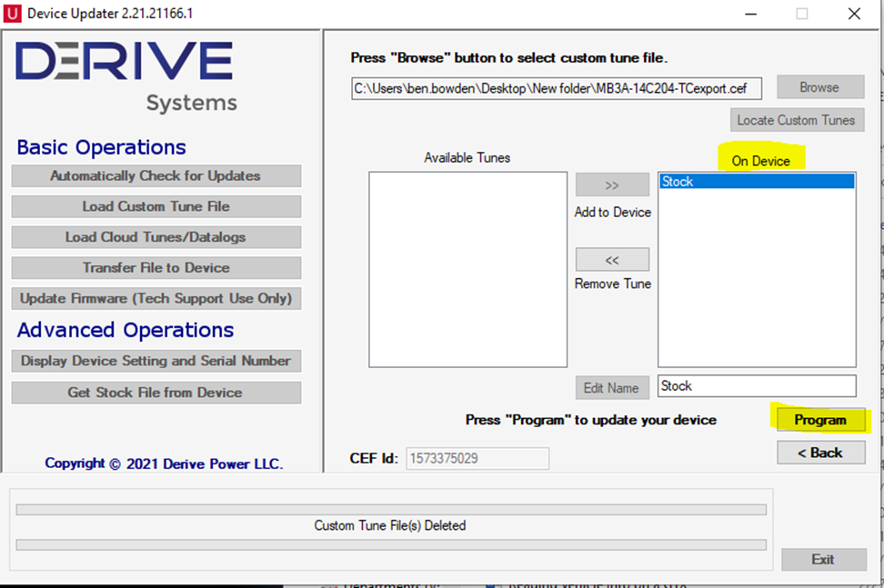Click Program to update the device
The width and height of the screenshot is (884, 588).
(x=821, y=420)
